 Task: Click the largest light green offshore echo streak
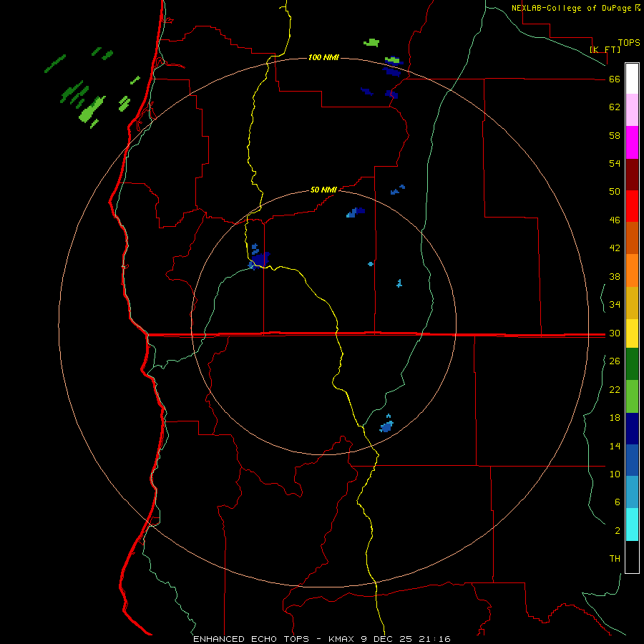coord(91,109)
